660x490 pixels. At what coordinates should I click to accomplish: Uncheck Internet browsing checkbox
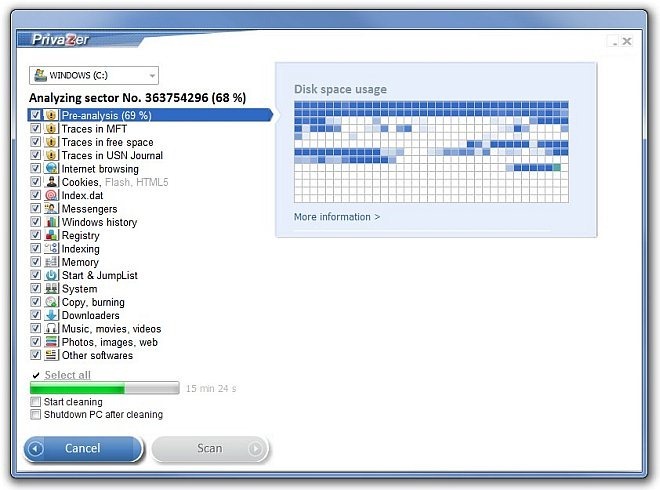[35, 168]
